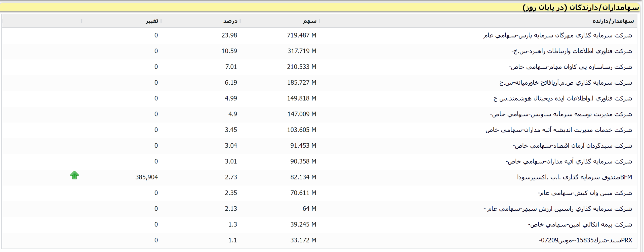The width and height of the screenshot is (644, 252).
Task: Click the تغییر column header
Action: pos(152,21)
